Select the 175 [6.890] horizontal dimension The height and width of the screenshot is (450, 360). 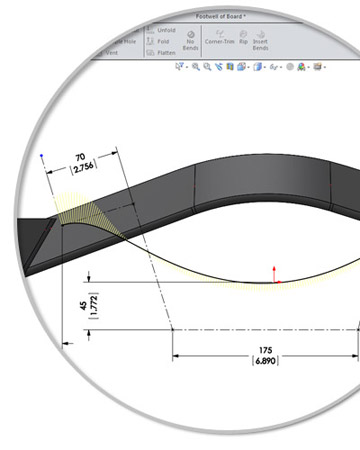tap(265, 355)
